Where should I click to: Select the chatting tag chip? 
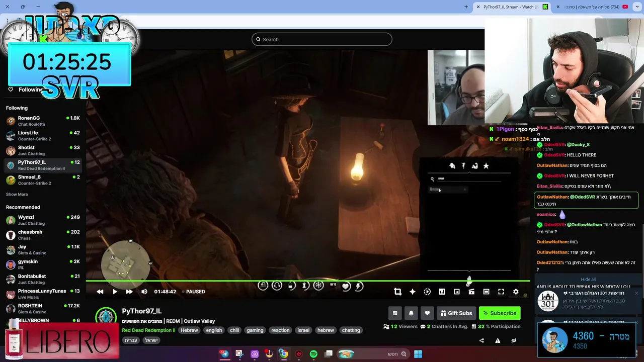[351, 330]
